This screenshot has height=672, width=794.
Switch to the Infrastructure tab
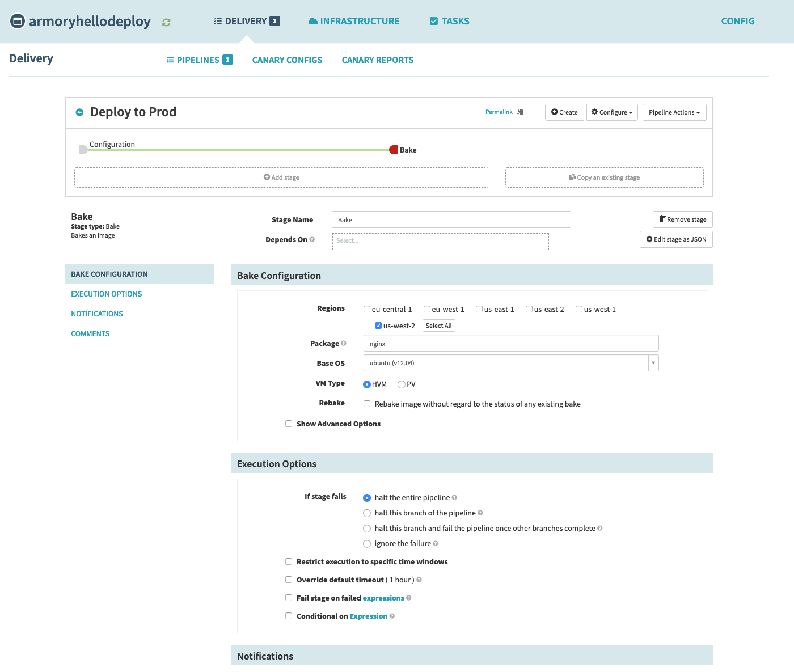pos(354,21)
